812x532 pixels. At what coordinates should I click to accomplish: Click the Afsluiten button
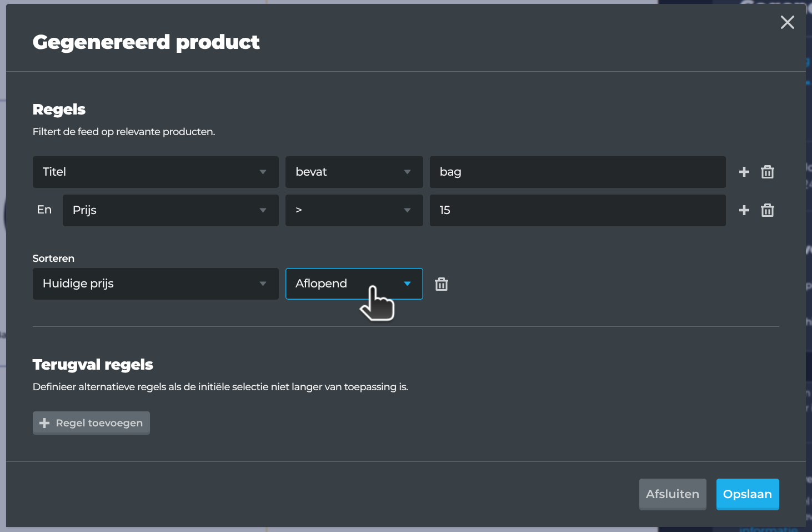coord(673,494)
